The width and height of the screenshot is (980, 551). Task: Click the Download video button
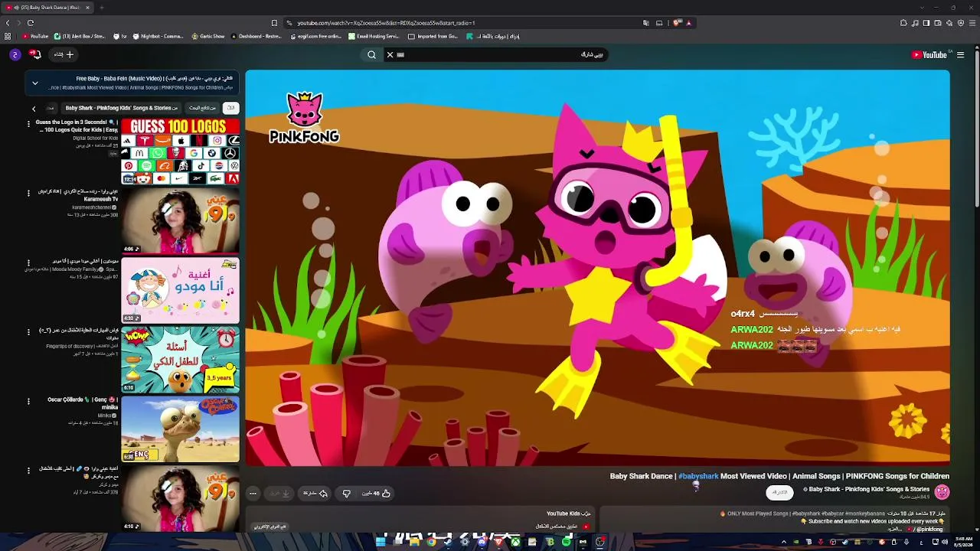click(280, 494)
